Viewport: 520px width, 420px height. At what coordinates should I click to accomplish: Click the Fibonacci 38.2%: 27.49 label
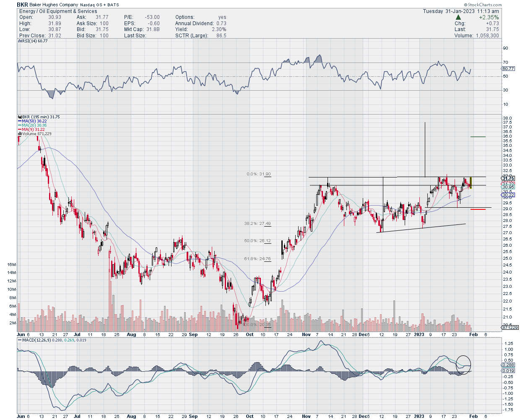tap(257, 224)
